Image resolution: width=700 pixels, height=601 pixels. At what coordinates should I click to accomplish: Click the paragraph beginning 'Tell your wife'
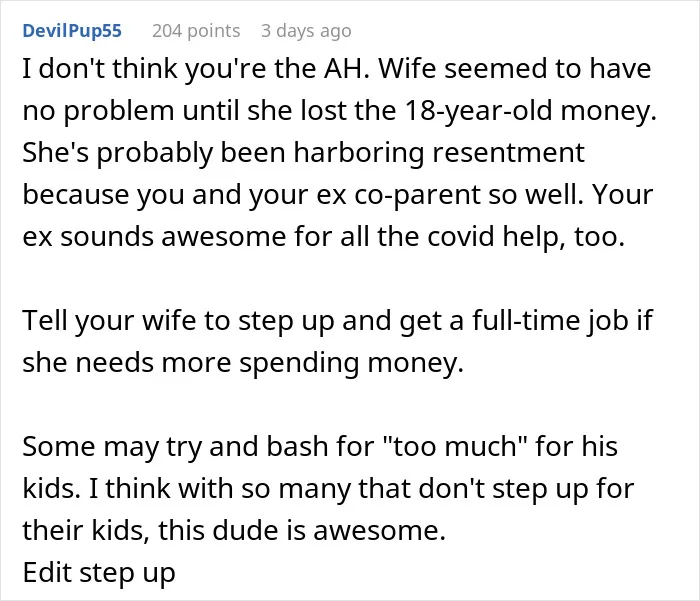[x=338, y=342]
